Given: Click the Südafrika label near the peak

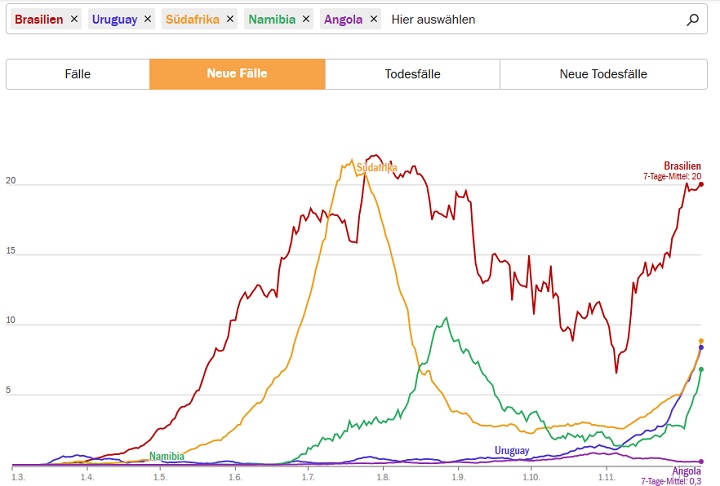Looking at the screenshot, I should (x=377, y=168).
